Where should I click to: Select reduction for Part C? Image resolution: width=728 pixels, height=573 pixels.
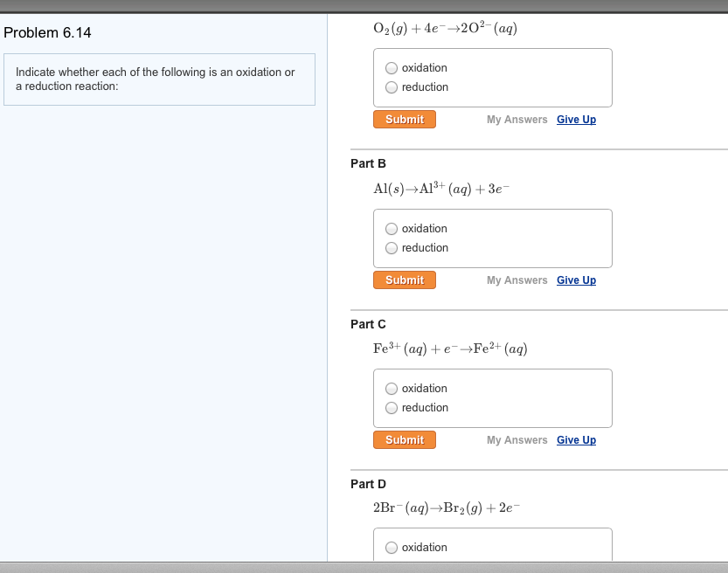pos(392,407)
